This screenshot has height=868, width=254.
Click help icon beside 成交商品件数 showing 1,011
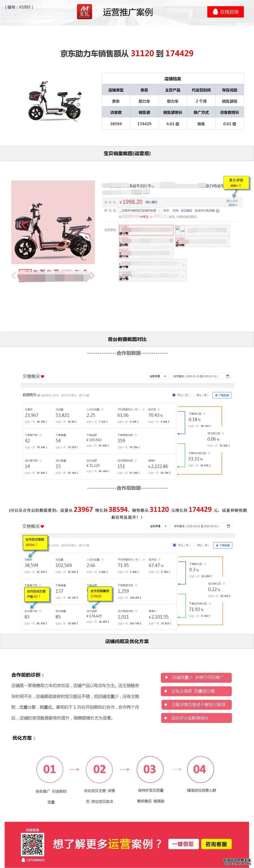pos(136,611)
